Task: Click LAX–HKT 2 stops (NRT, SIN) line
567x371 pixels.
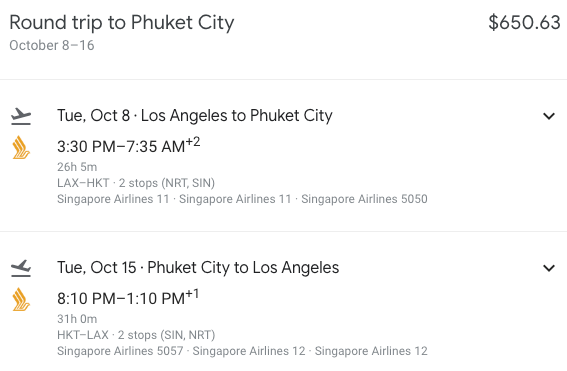Action: pos(136,183)
